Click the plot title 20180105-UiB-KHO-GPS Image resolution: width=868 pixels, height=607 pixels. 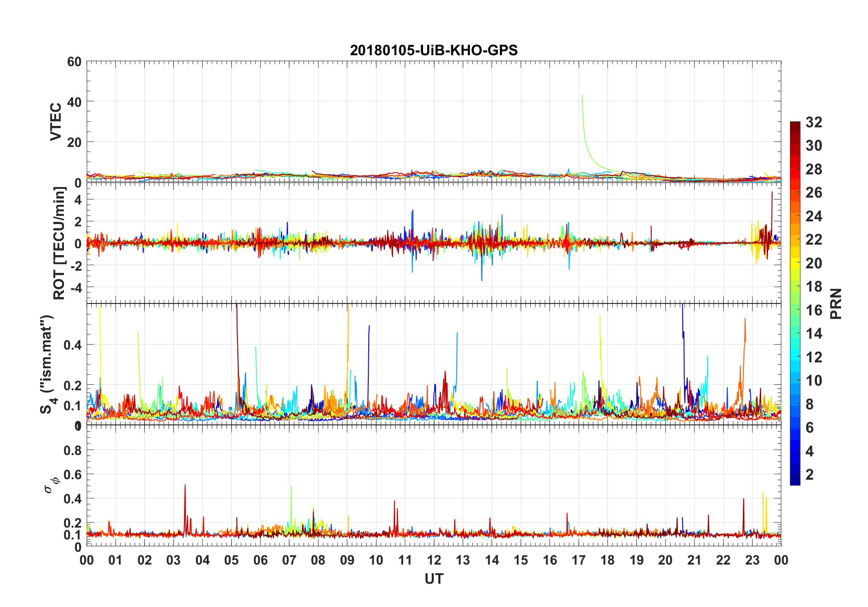click(x=434, y=50)
